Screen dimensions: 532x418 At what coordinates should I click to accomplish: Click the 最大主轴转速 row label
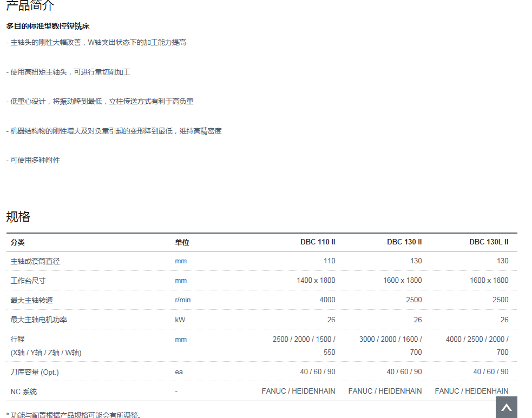coord(32,300)
